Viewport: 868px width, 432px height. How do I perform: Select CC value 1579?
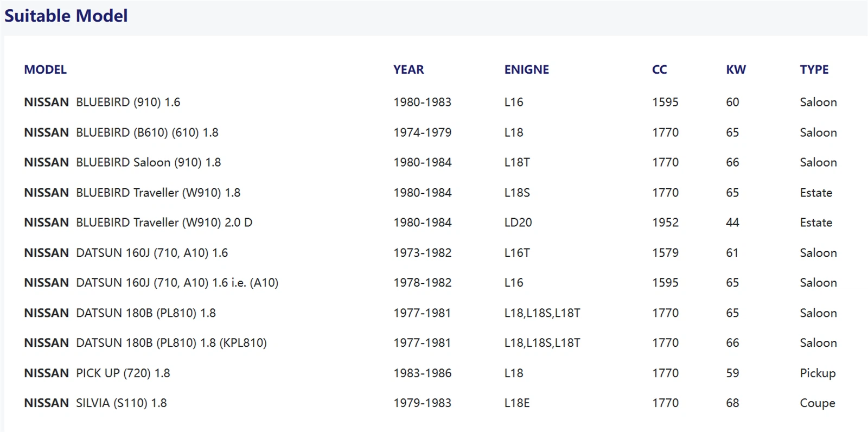click(x=665, y=253)
